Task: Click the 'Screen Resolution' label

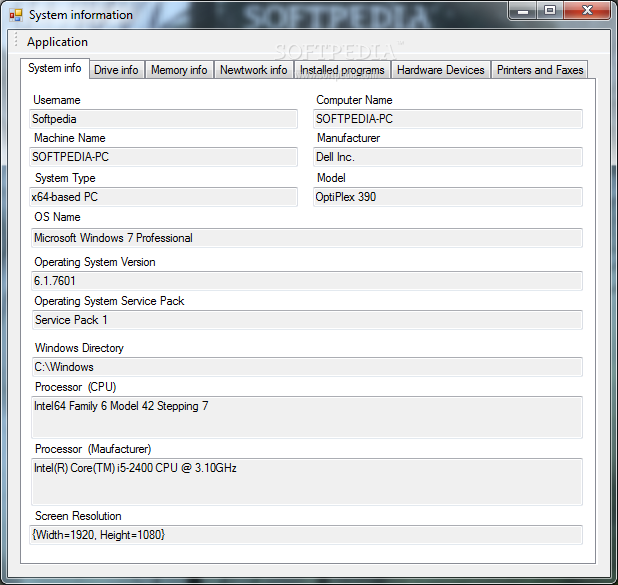Action: tap(78, 516)
